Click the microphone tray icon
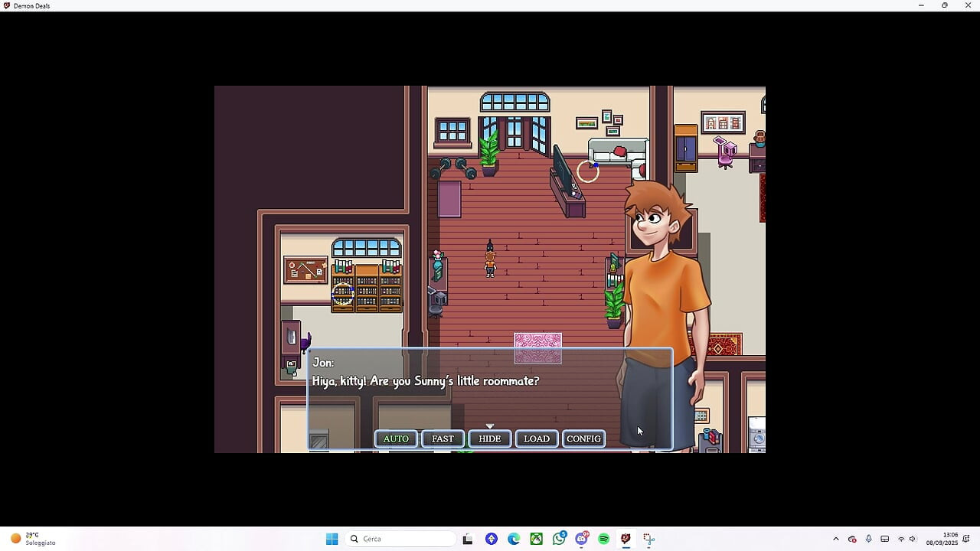This screenshot has height=551, width=980. click(868, 539)
